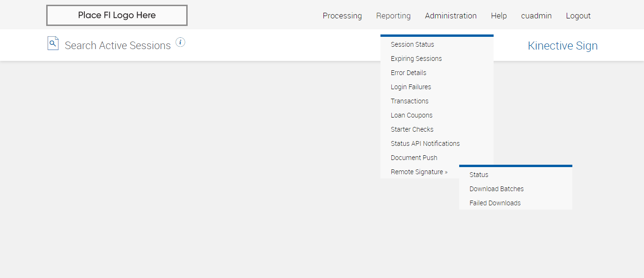This screenshot has height=278, width=644.
Task: Expand the Remote Signature submenu
Action: coord(419,172)
